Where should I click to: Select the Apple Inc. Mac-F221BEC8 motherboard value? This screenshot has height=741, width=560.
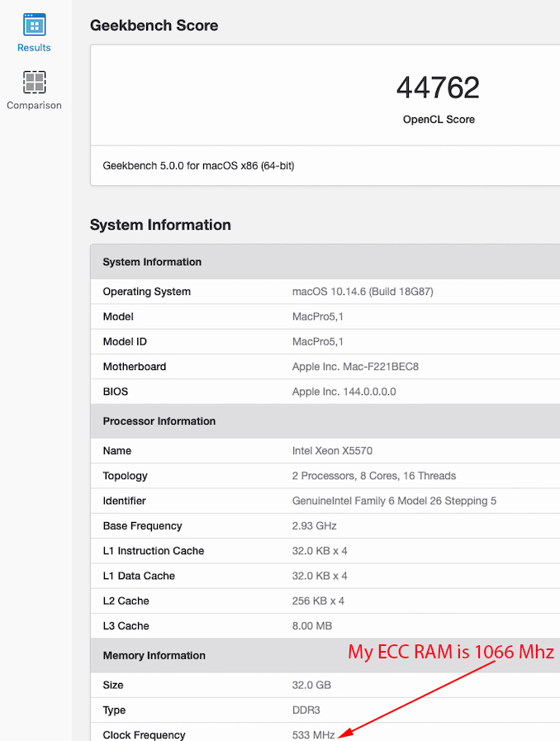point(361,367)
